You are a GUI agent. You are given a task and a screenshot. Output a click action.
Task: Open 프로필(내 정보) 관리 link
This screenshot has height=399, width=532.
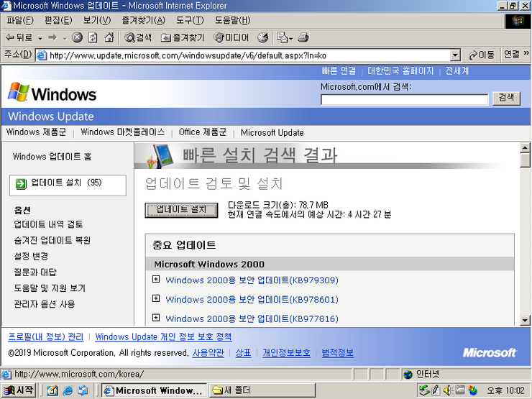coord(45,337)
